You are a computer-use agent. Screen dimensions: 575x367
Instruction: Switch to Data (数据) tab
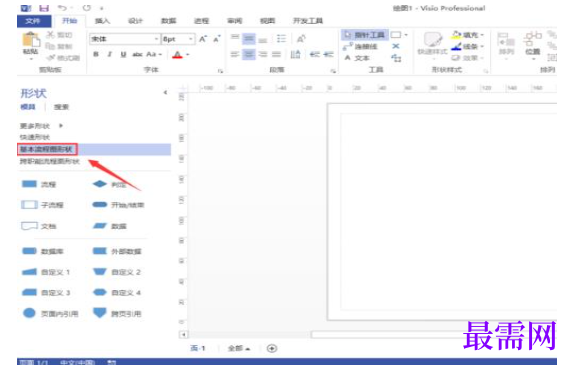[168, 21]
